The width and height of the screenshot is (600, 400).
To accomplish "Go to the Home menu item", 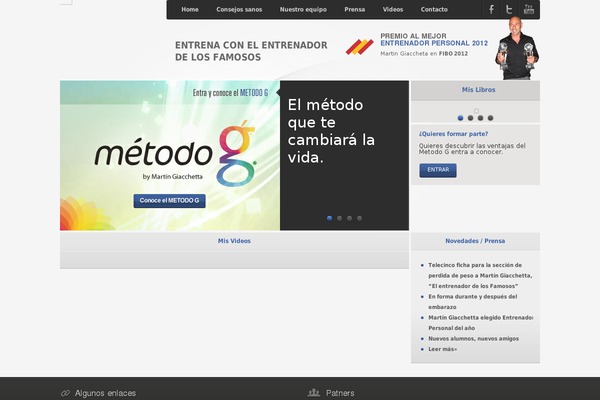I will [190, 10].
